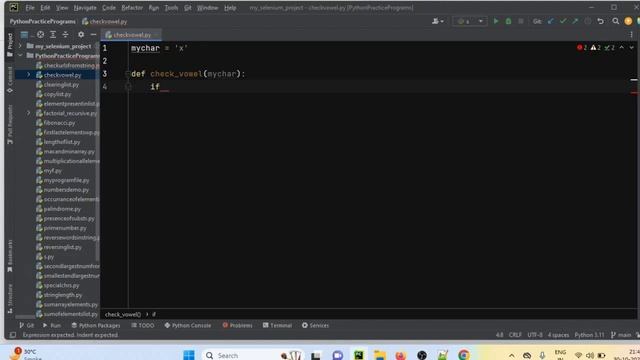The width and height of the screenshot is (640, 360).
Task: Click Windows Start button on taskbar
Action: (189, 355)
